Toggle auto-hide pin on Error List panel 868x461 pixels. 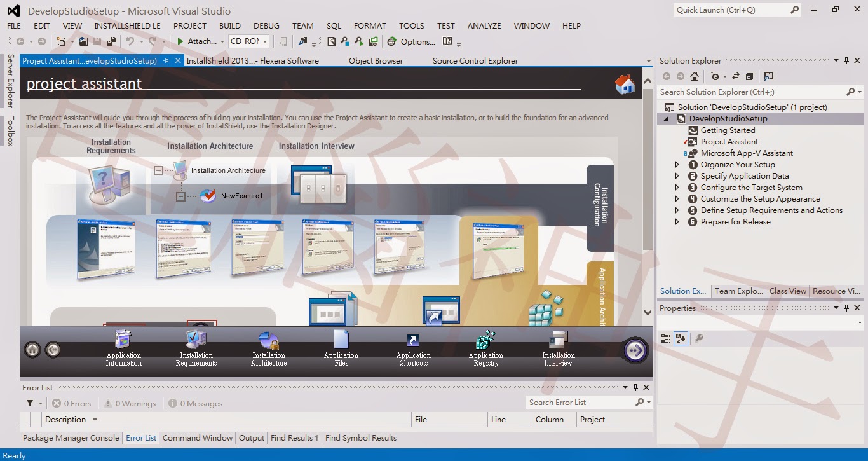(x=635, y=387)
